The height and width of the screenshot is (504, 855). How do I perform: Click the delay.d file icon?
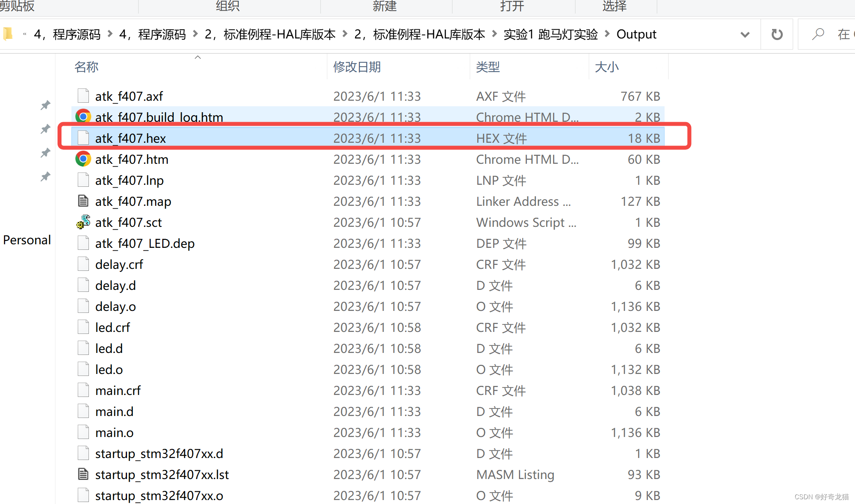pyautogui.click(x=83, y=285)
